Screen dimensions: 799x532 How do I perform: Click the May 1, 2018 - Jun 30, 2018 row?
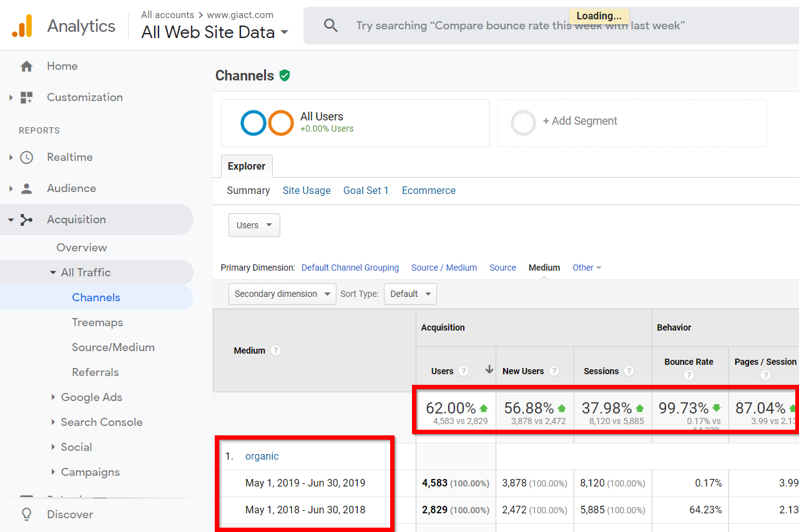pos(305,510)
